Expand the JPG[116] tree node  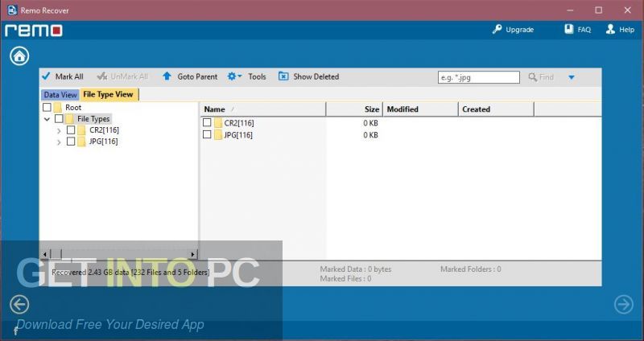(59, 142)
